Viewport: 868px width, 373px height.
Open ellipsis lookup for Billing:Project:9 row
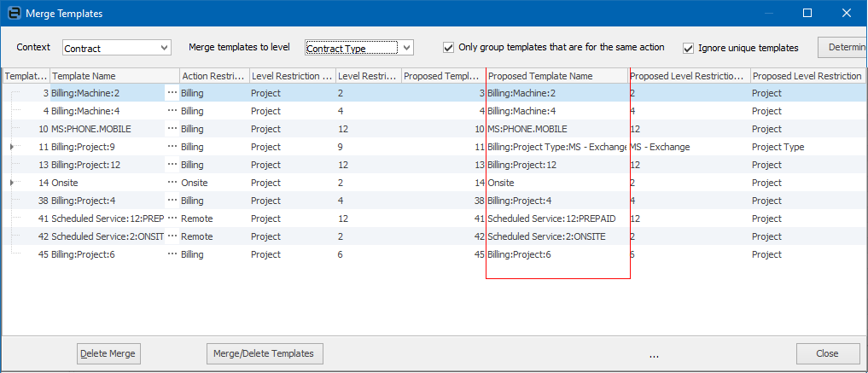[x=172, y=147]
